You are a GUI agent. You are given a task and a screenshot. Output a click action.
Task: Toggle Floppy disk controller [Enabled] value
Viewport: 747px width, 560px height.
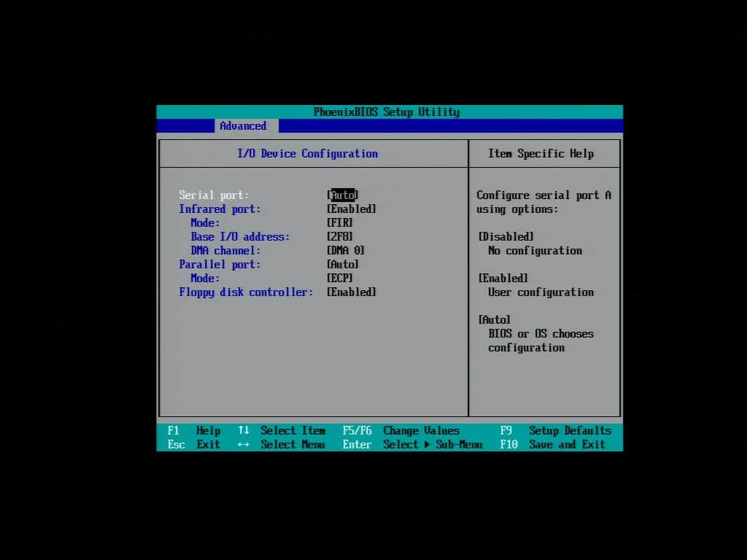tap(351, 292)
